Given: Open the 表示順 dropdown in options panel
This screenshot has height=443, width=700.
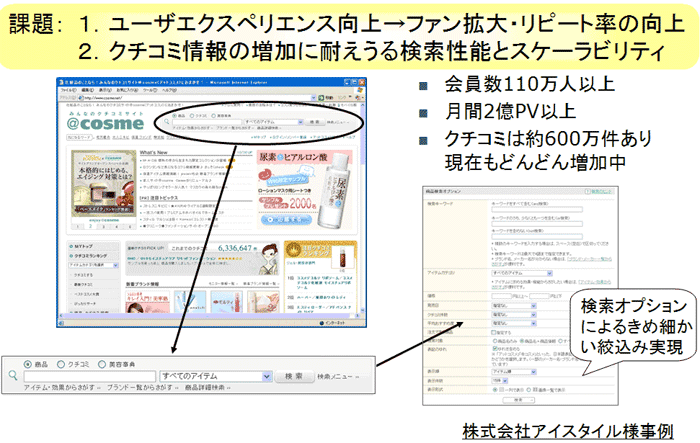Looking at the screenshot, I should [514, 372].
